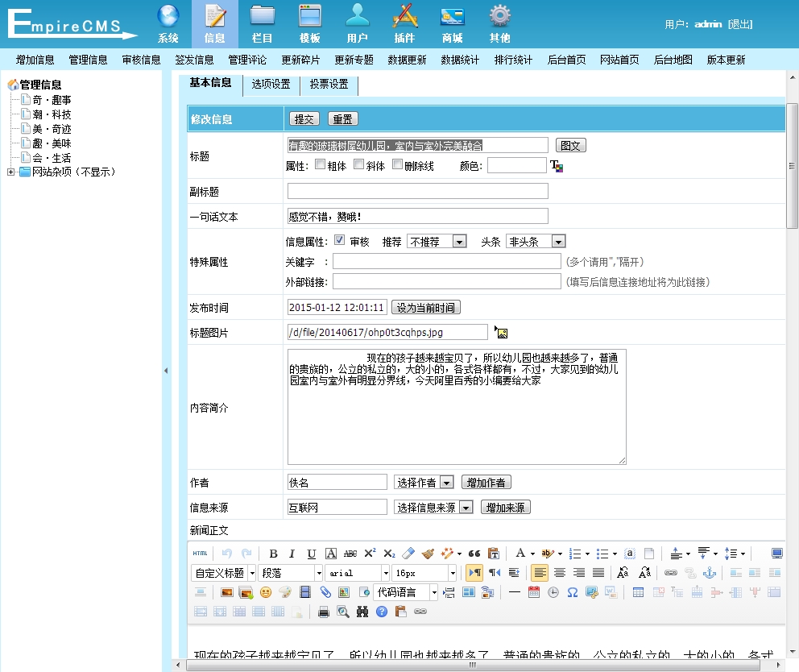Enable the 粗体 bold title checkbox
The image size is (799, 672).
(320, 164)
